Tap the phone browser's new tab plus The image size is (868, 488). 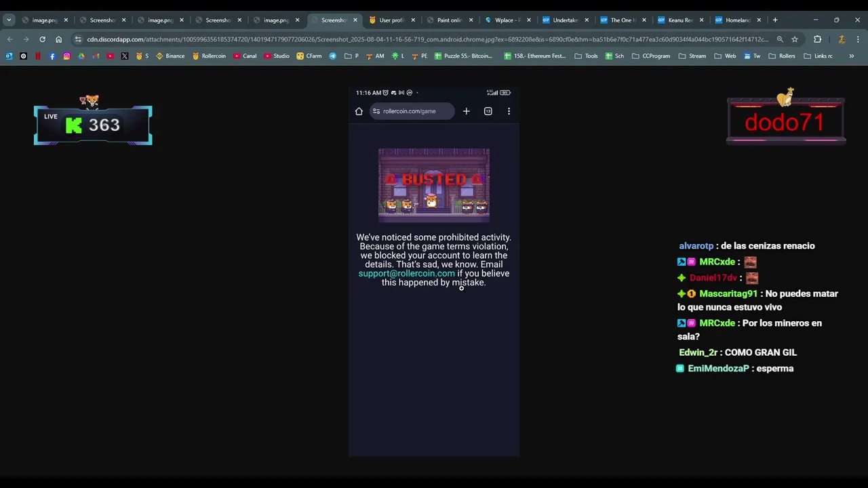[466, 111]
